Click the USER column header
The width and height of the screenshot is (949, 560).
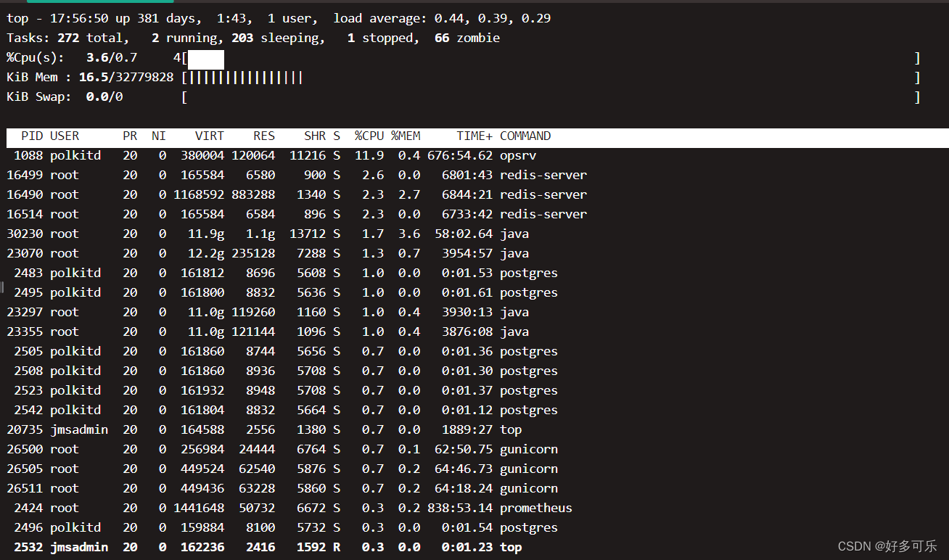[65, 136]
